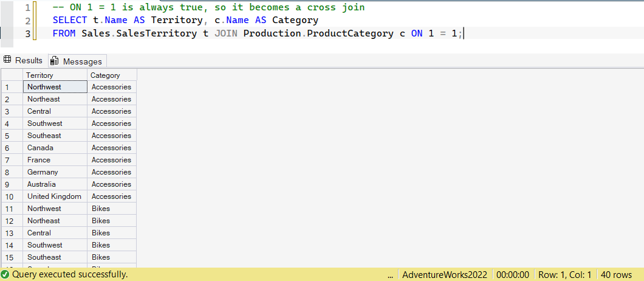Select the Australia territory cell
644x281 pixels.
coord(55,184)
